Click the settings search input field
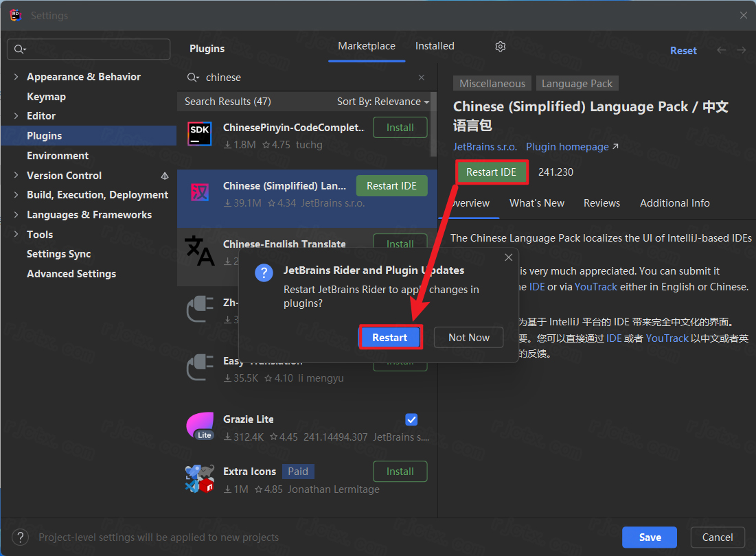756x556 pixels. pyautogui.click(x=89, y=49)
